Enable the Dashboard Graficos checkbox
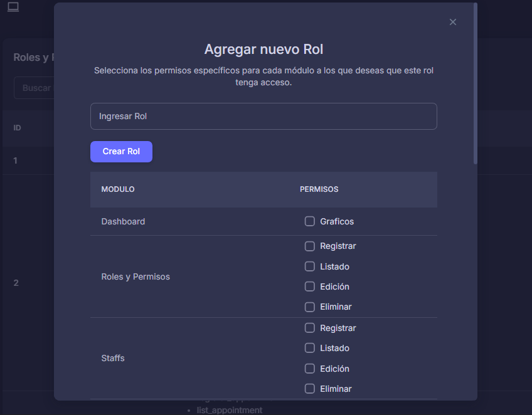Viewport: 532px width, 415px height. point(309,221)
